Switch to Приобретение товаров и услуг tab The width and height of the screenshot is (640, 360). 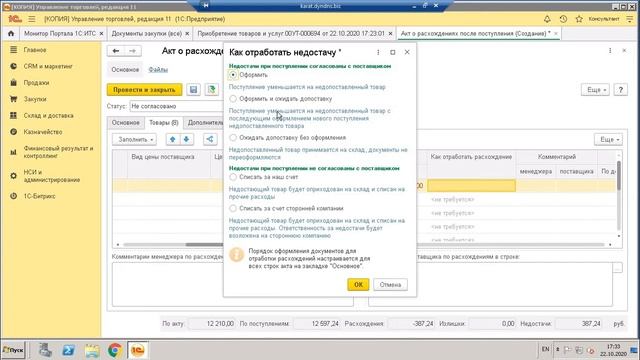(x=291, y=33)
